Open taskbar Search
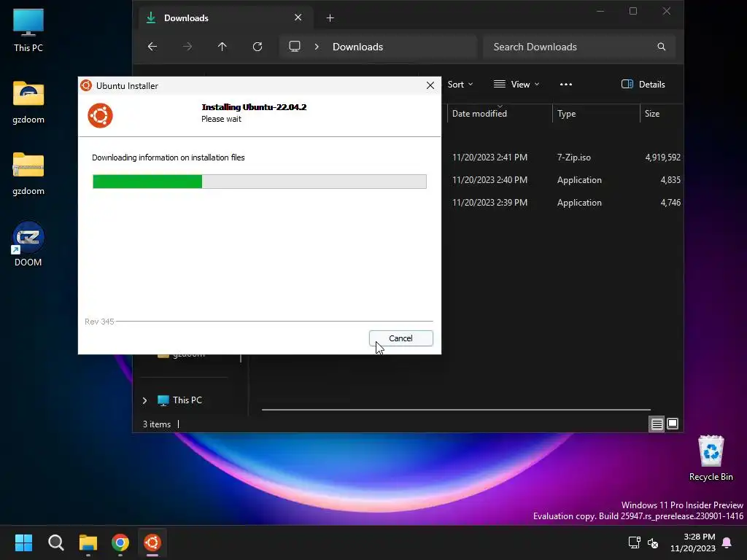747x560 pixels. (55, 542)
